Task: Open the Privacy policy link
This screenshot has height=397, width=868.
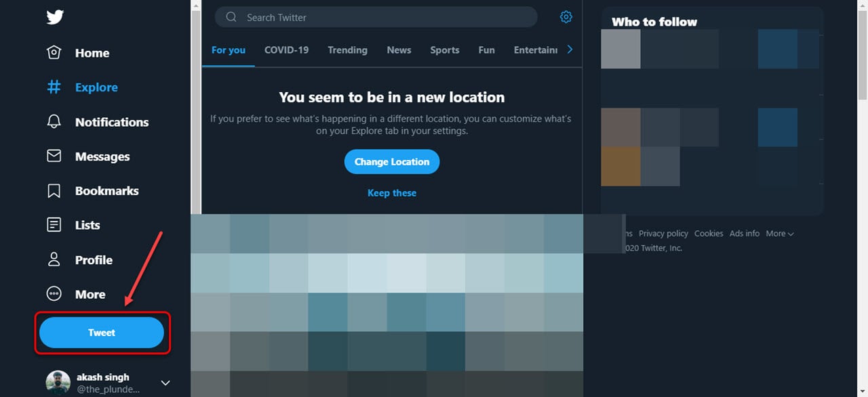Action: 663,233
